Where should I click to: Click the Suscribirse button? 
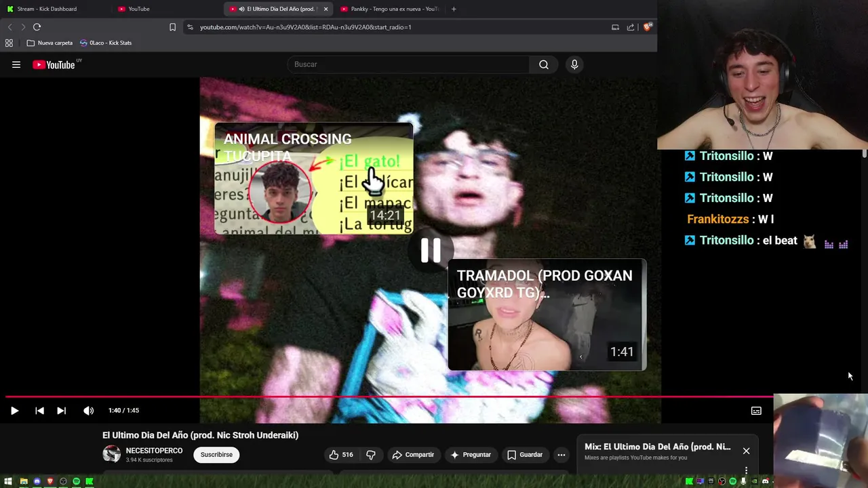click(216, 455)
